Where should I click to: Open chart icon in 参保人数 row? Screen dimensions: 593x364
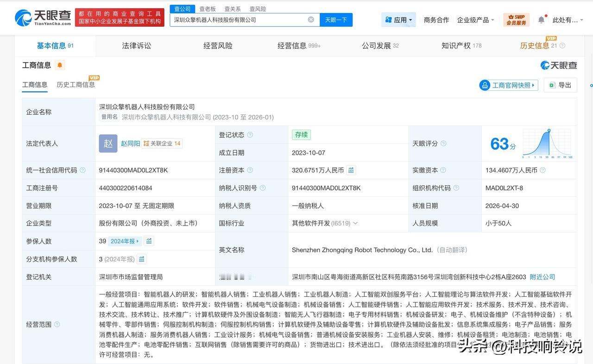click(x=149, y=241)
